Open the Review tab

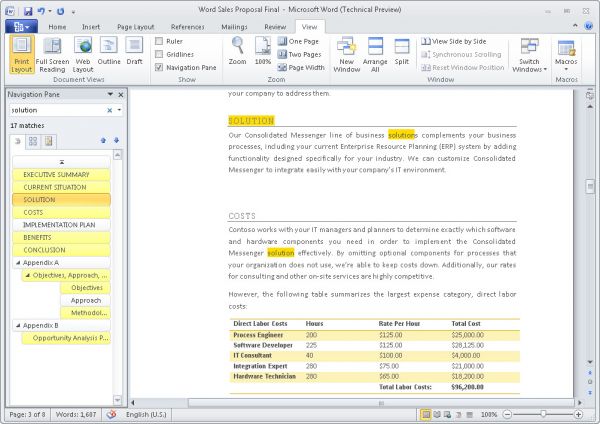point(275,27)
